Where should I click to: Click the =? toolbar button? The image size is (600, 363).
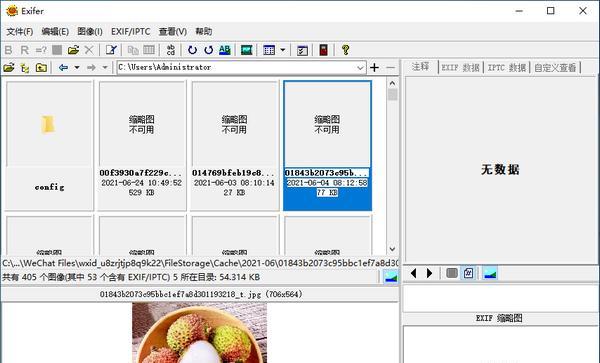41,50
